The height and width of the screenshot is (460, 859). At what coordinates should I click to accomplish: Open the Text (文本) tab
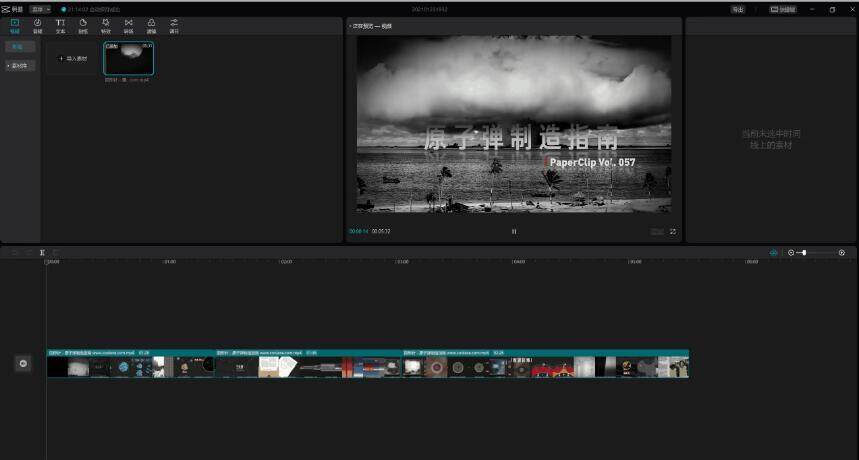point(60,26)
